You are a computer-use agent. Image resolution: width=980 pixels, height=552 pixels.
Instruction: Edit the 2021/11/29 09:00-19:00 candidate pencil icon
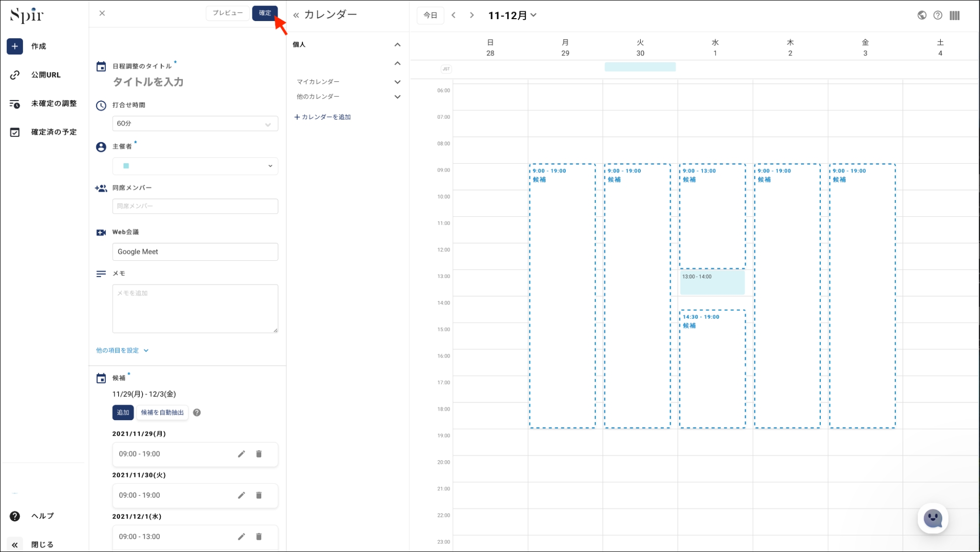tap(241, 454)
